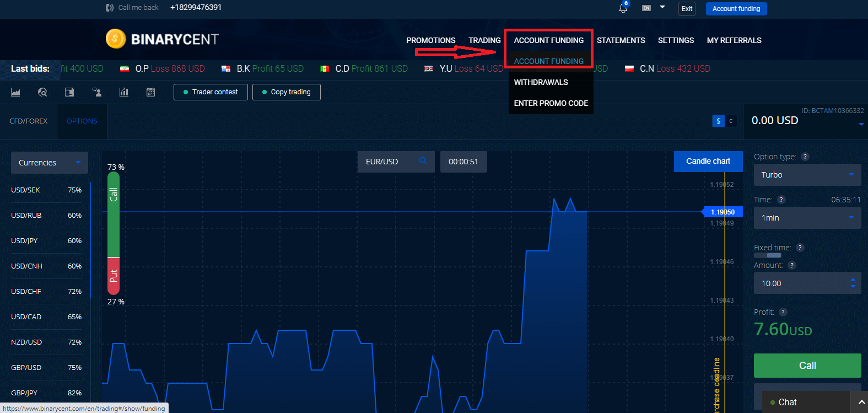Switch to the OPTIONS tab
868x413 pixels.
pyautogui.click(x=82, y=121)
